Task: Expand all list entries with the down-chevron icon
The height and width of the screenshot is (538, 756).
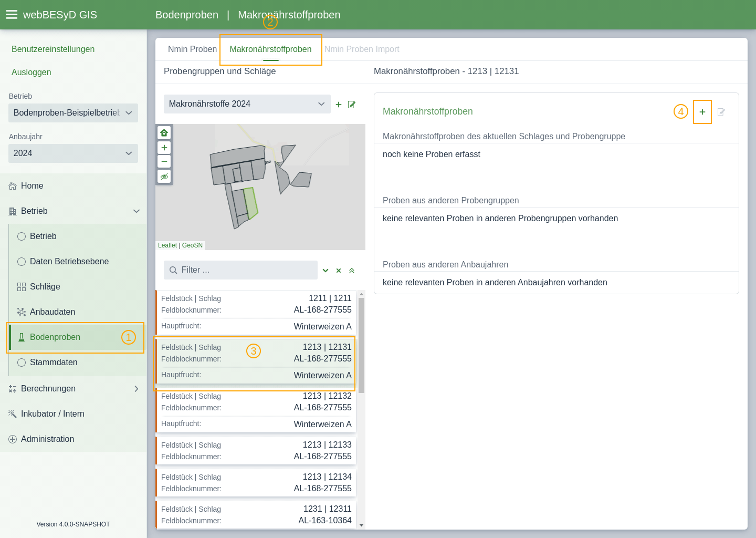Action: 325,271
